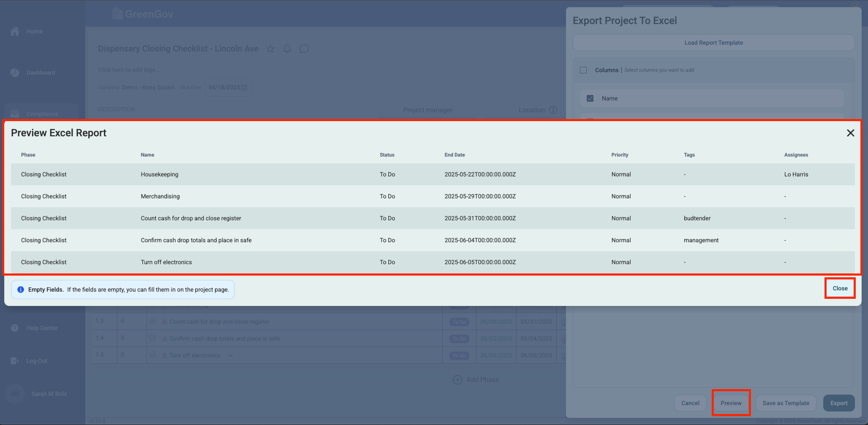Screen dimensions: 868x425
Task: Click the End Date column header
Action: point(454,155)
